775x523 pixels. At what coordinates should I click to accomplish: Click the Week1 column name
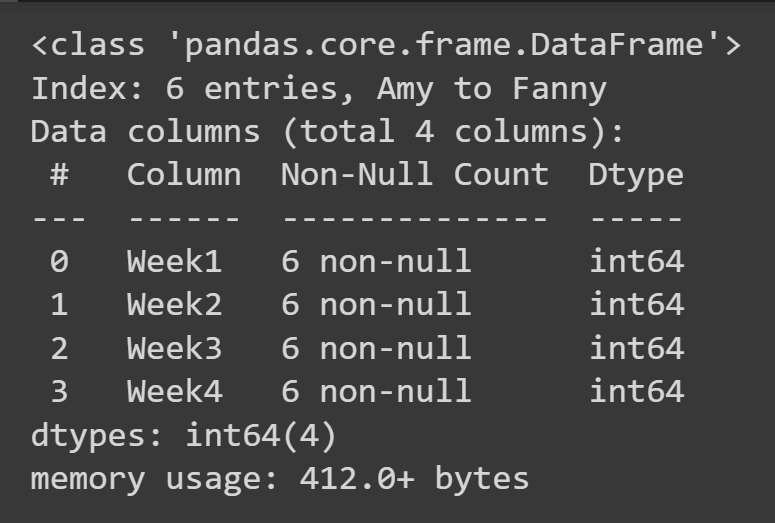click(174, 262)
